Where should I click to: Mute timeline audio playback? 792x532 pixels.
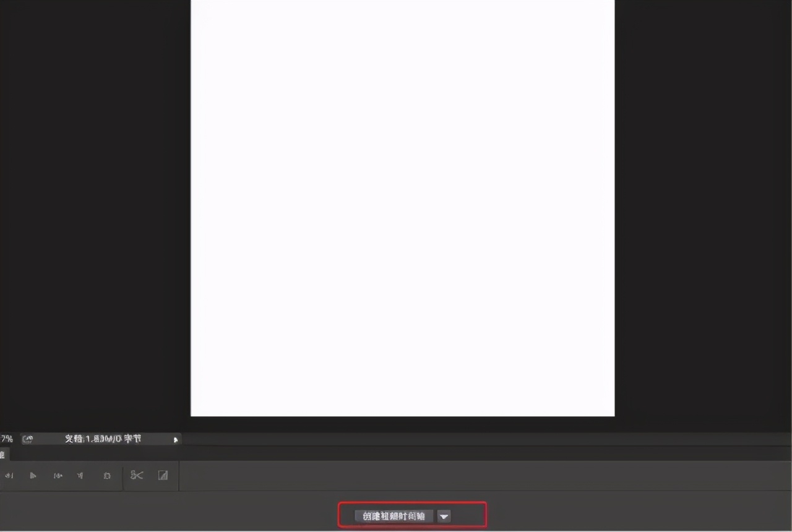pos(80,476)
